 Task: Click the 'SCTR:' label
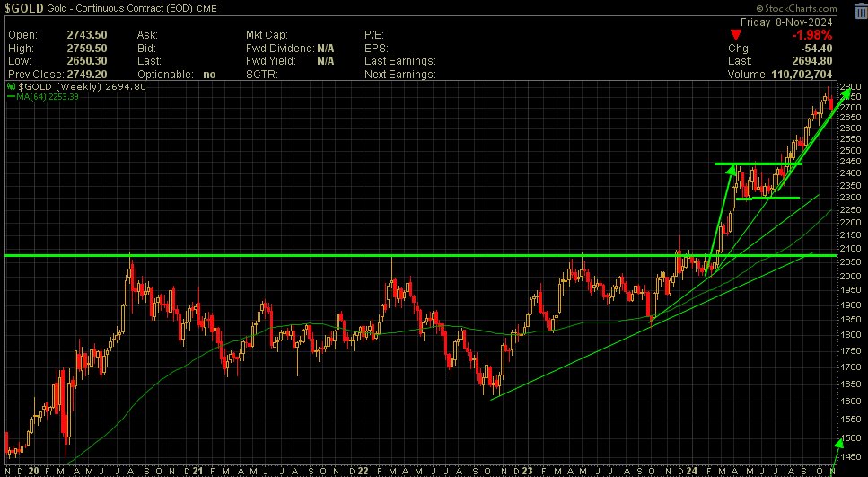(262, 75)
